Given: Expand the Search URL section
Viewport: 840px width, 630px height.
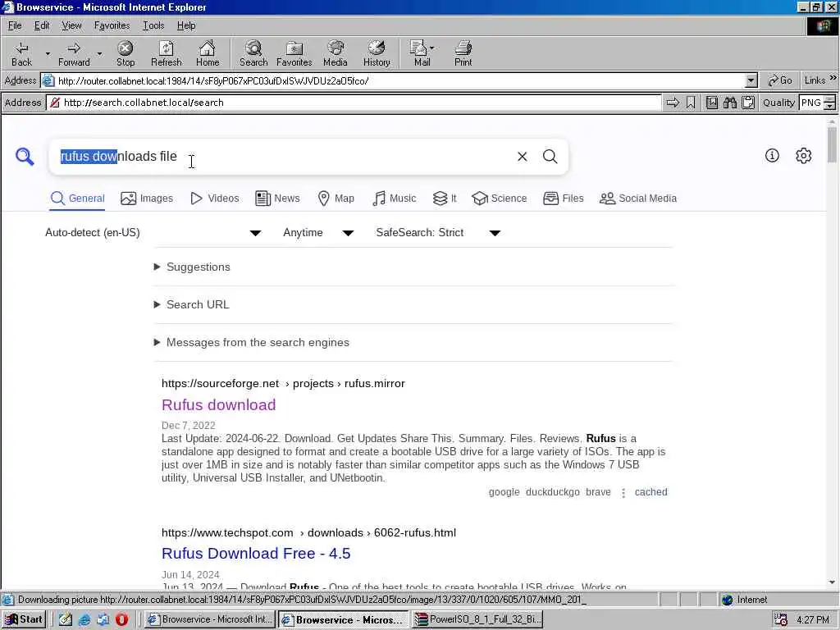Looking at the screenshot, I should point(191,304).
